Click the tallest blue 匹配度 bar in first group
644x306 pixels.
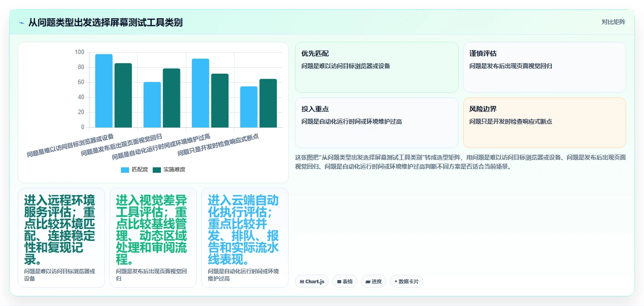(104, 91)
